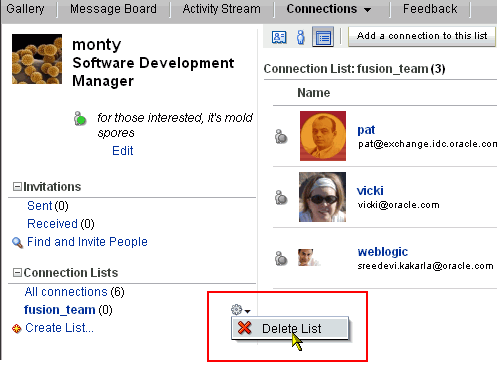Click vicki@oracle.com email text
Viewport: 497px width, 378px height.
click(x=398, y=205)
